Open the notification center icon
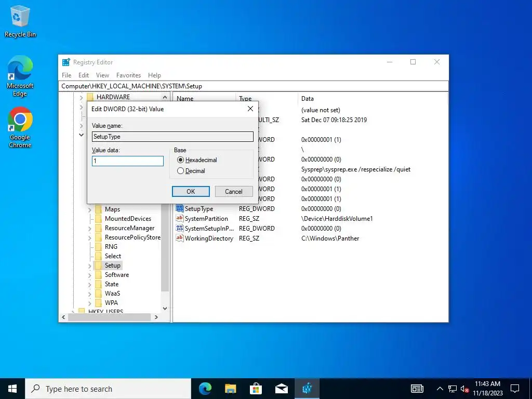Viewport: 532px width, 399px height. coord(515,389)
